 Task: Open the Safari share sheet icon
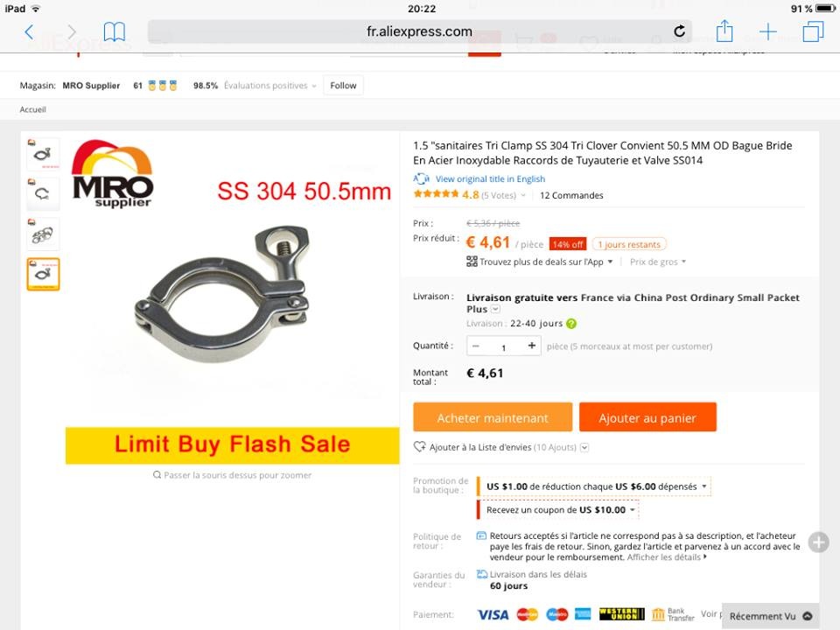point(724,31)
